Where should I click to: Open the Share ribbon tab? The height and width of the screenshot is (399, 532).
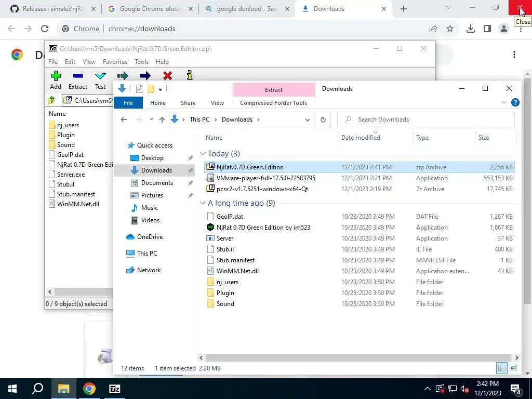pos(188,103)
